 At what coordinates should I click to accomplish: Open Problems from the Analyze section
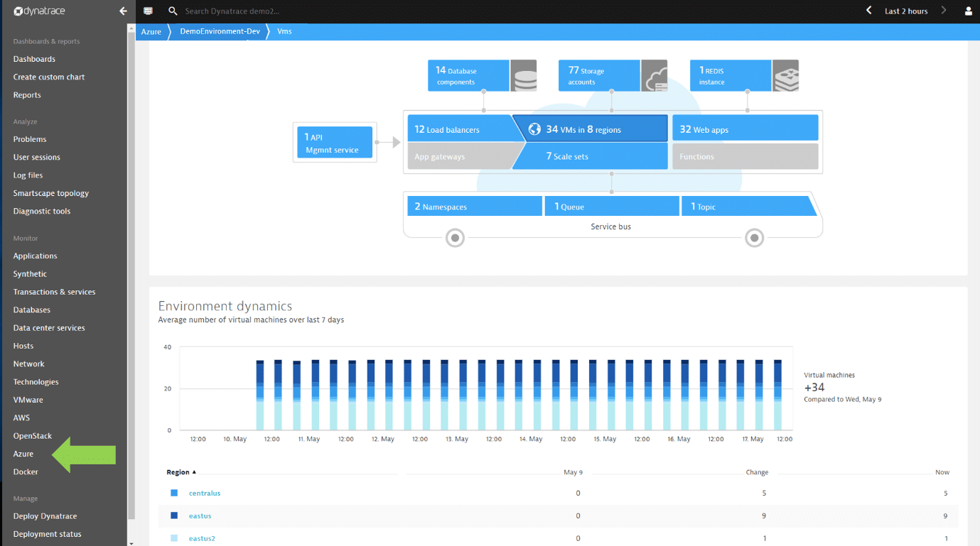click(30, 139)
